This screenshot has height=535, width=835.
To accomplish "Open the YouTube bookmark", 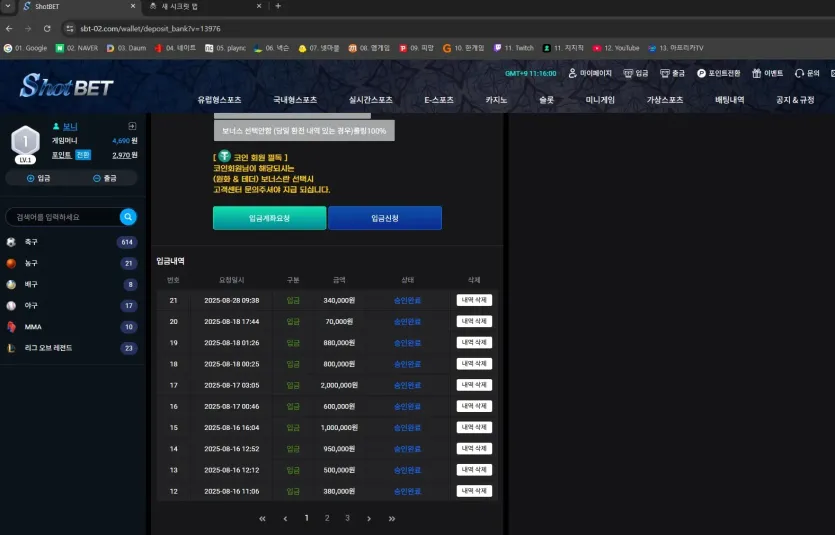I will [x=616, y=48].
